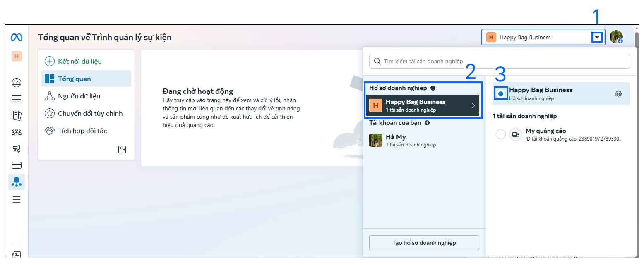Click Kết nối dữ liệu button
The image size is (644, 265).
click(x=79, y=62)
